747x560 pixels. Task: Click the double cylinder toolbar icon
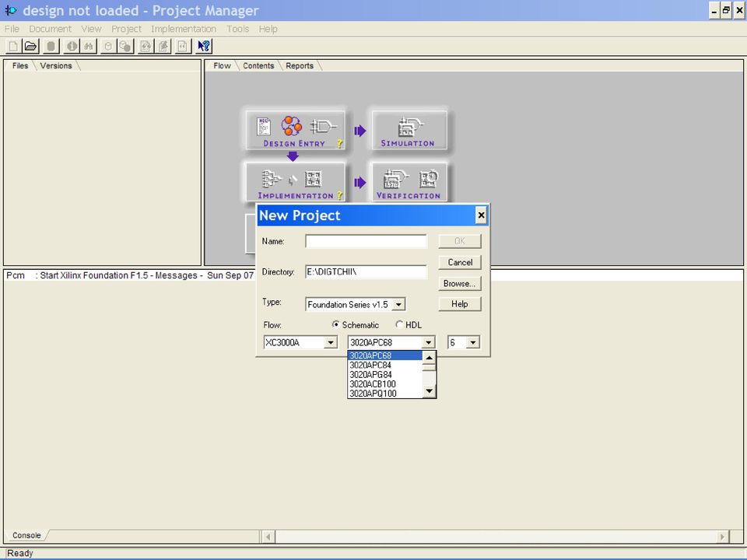coord(125,46)
